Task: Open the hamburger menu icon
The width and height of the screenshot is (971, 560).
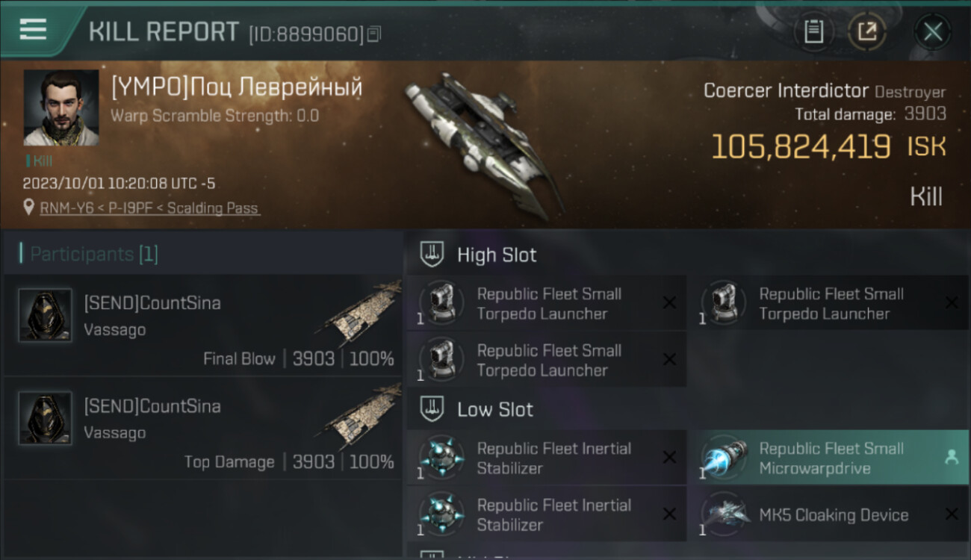Action: click(33, 30)
